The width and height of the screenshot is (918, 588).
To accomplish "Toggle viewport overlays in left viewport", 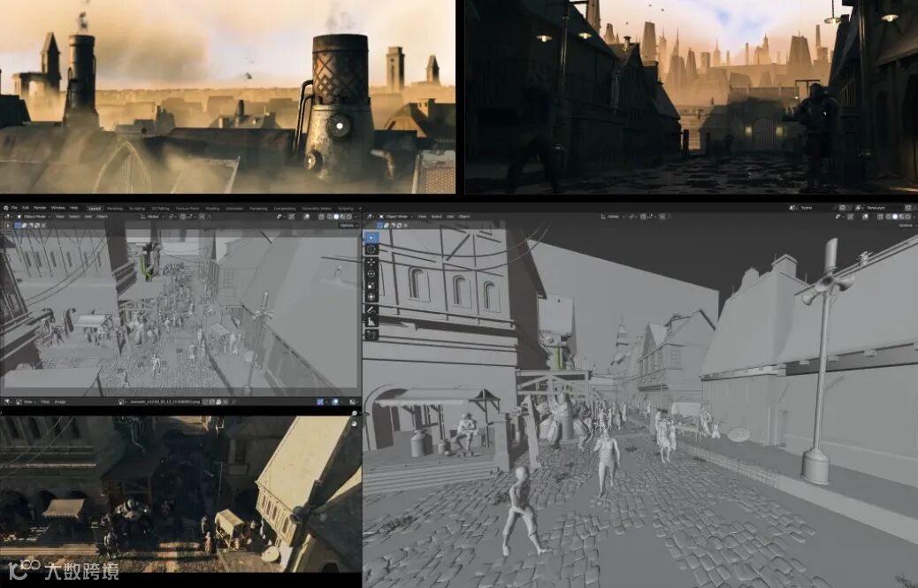I will coord(307,217).
